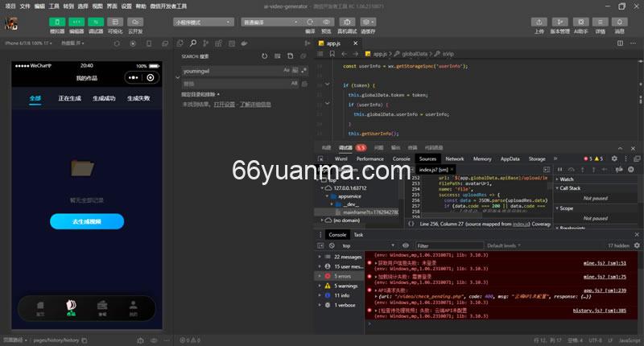Click the 清缓存 clear cache button
Image resolution: width=644 pixels, height=346 pixels.
(x=368, y=22)
